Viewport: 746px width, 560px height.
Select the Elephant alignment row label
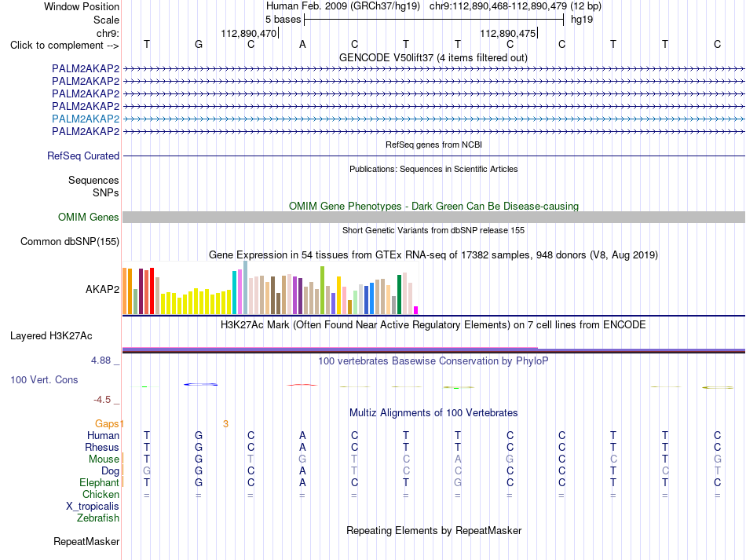click(99, 482)
